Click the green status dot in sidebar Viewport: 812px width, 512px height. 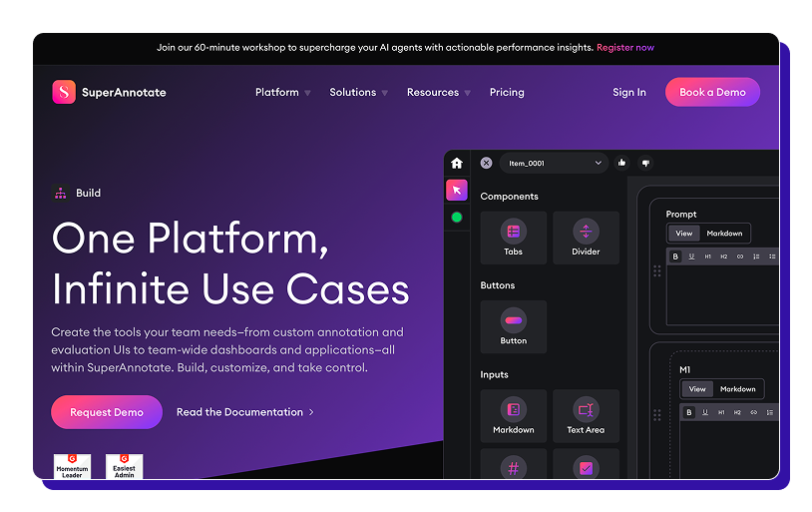(457, 218)
